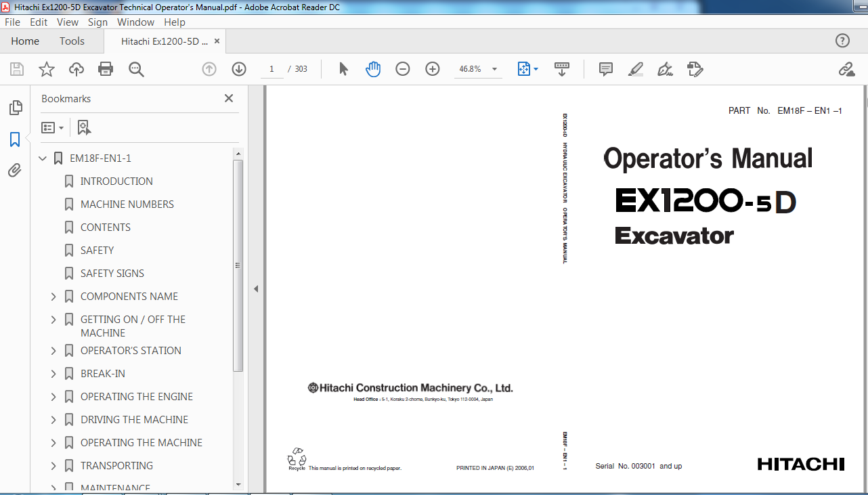Screen dimensions: 868x495
Task: Click the stamp tool icon
Action: coord(695,69)
